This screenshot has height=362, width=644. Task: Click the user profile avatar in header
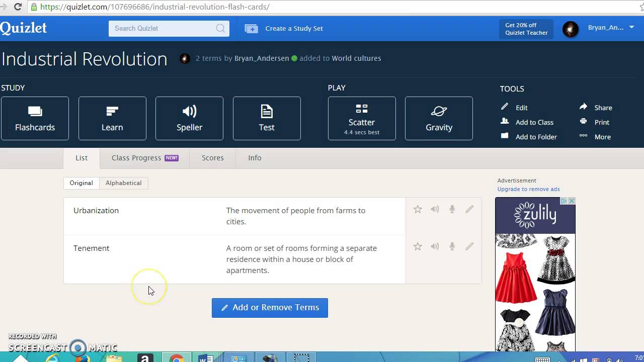click(x=571, y=29)
